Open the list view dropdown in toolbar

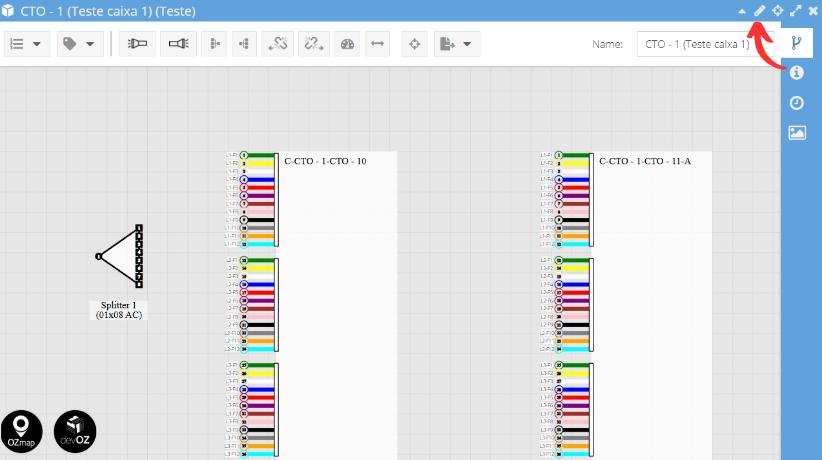27,44
